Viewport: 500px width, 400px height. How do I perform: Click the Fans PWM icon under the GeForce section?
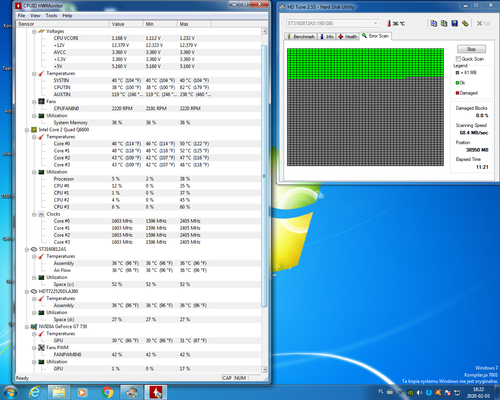41,348
